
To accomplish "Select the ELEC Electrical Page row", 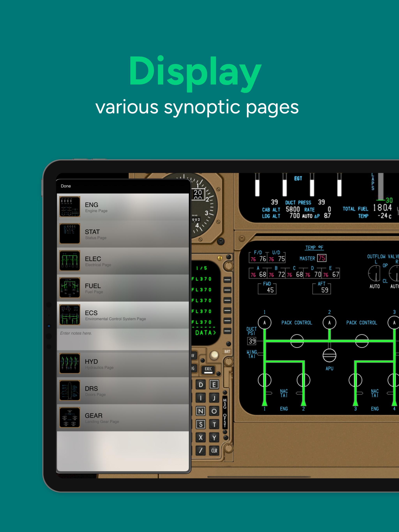I will point(123,261).
